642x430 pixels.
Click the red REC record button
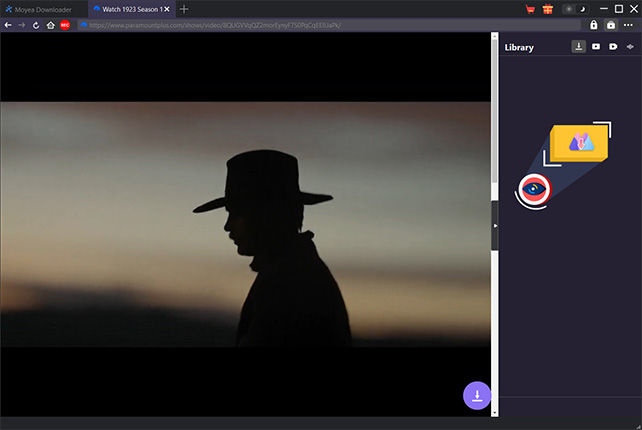[x=65, y=25]
